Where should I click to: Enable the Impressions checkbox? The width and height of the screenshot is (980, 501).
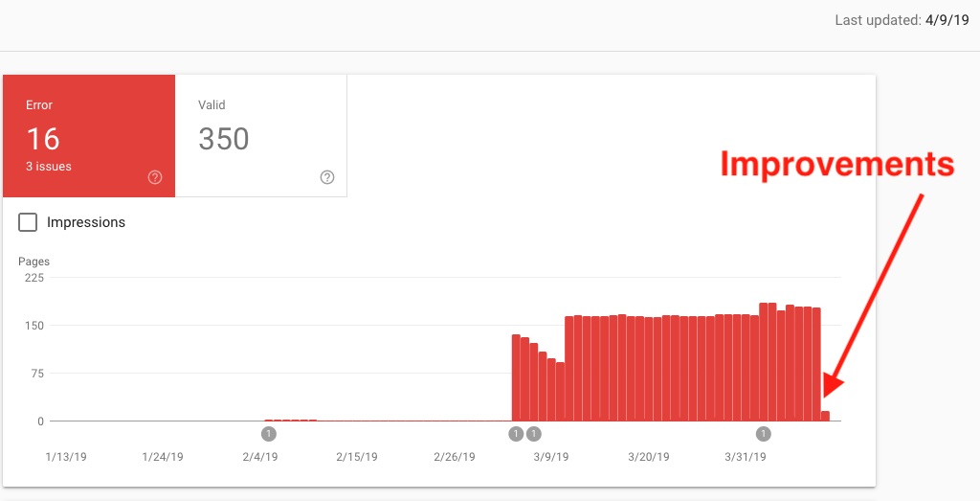tap(28, 222)
